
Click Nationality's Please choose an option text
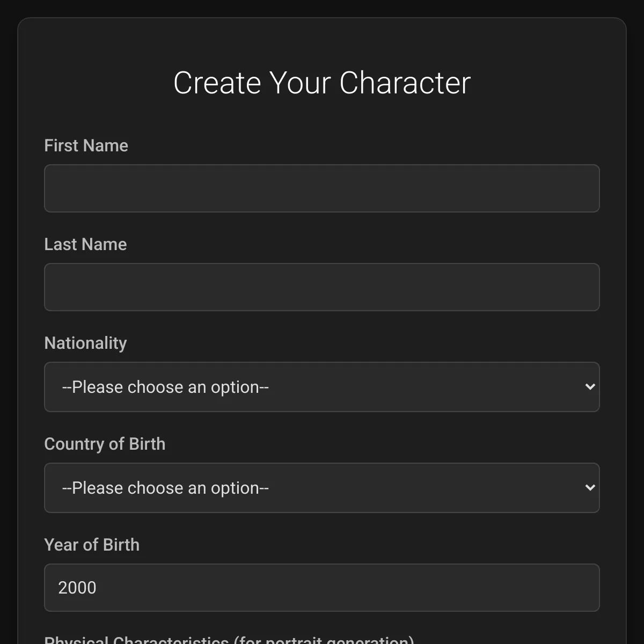(165, 387)
